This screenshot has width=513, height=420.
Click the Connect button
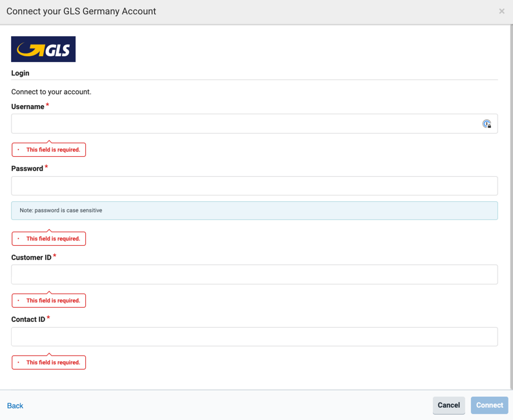(x=489, y=405)
